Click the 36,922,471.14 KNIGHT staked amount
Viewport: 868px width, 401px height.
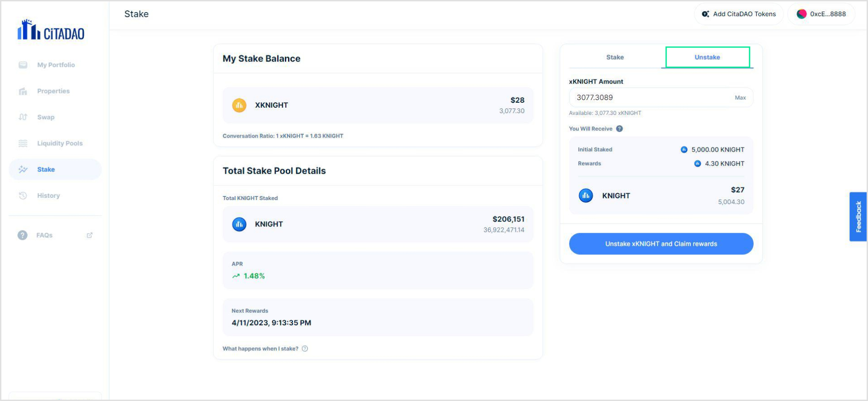(504, 230)
